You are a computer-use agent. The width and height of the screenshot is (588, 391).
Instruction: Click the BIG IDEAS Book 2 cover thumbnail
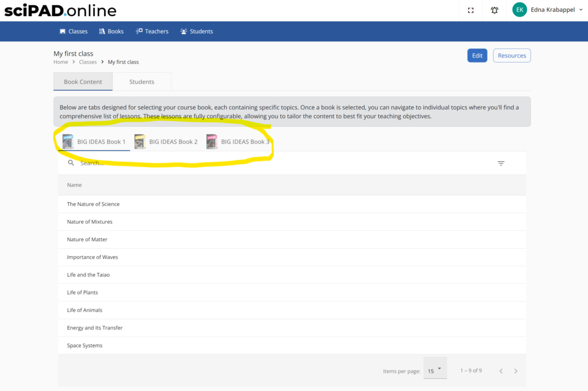click(x=140, y=142)
